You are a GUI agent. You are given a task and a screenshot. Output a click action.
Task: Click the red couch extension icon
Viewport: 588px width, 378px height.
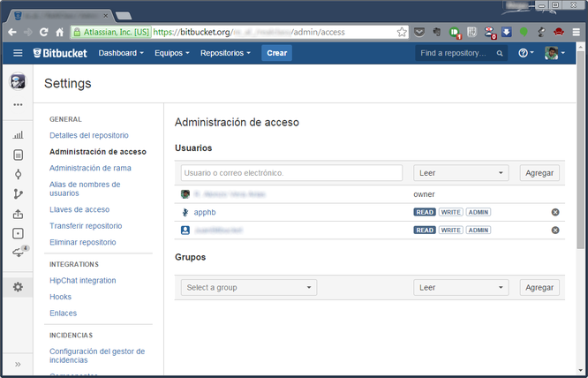click(x=559, y=32)
